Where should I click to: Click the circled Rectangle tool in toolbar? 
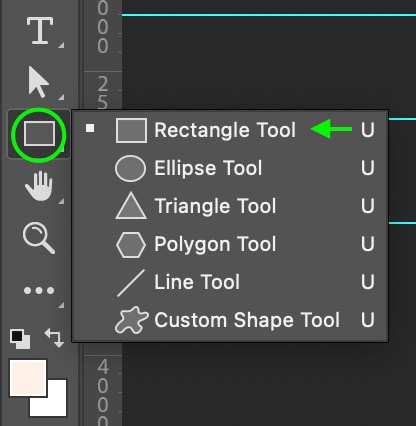[39, 134]
